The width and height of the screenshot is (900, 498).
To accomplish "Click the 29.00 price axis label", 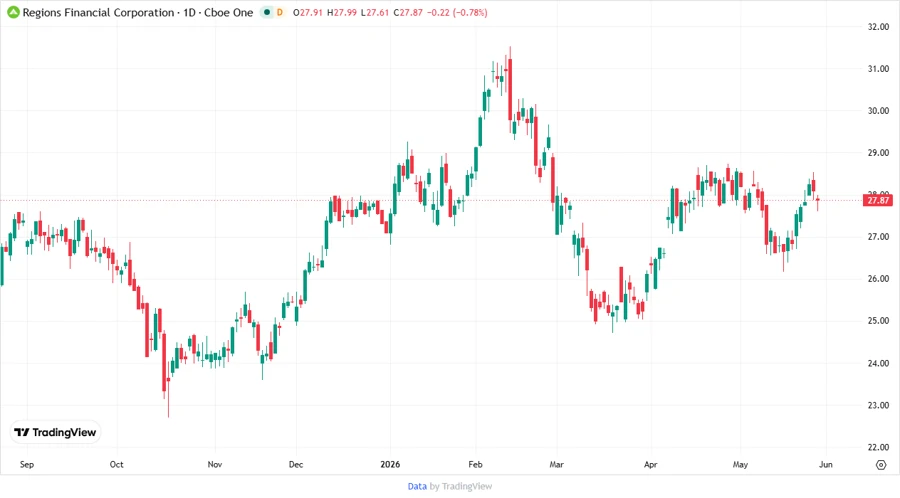I will tap(878, 153).
